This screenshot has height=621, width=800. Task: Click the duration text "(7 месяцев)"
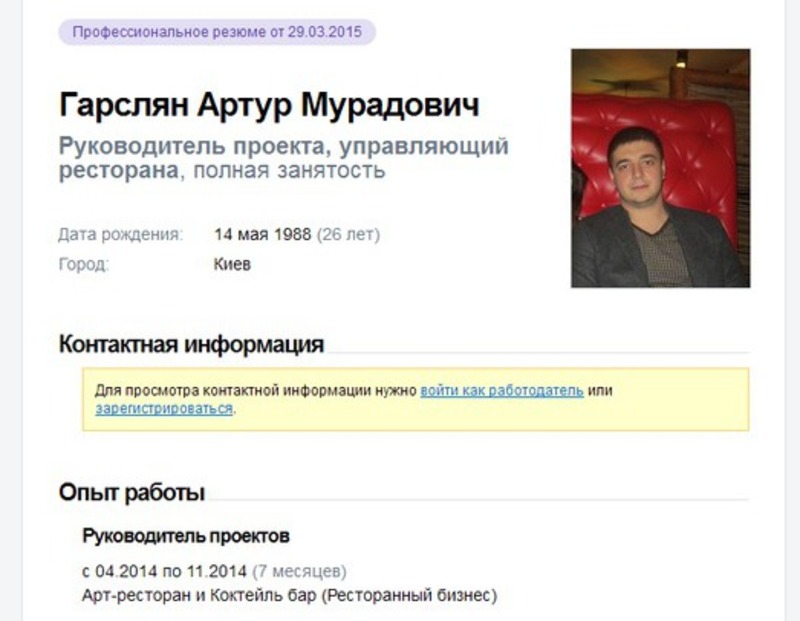tap(301, 568)
